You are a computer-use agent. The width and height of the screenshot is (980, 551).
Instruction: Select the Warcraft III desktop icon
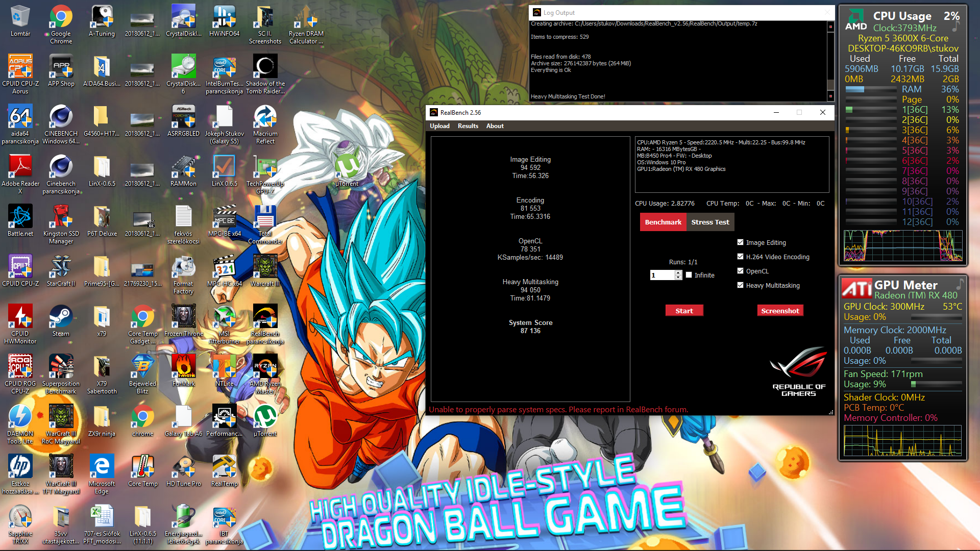265,271
